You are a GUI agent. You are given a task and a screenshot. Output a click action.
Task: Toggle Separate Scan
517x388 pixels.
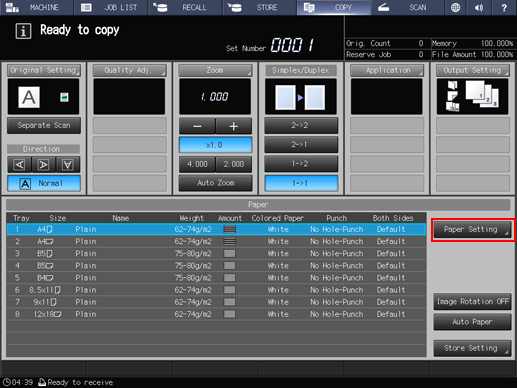[x=44, y=125]
